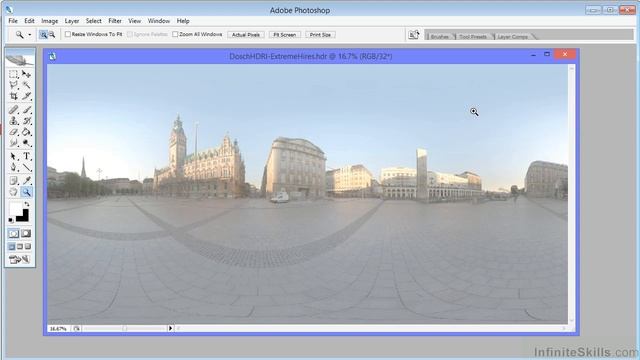Click the background color swatch
This screenshot has width=640, height=360.
tap(24, 217)
